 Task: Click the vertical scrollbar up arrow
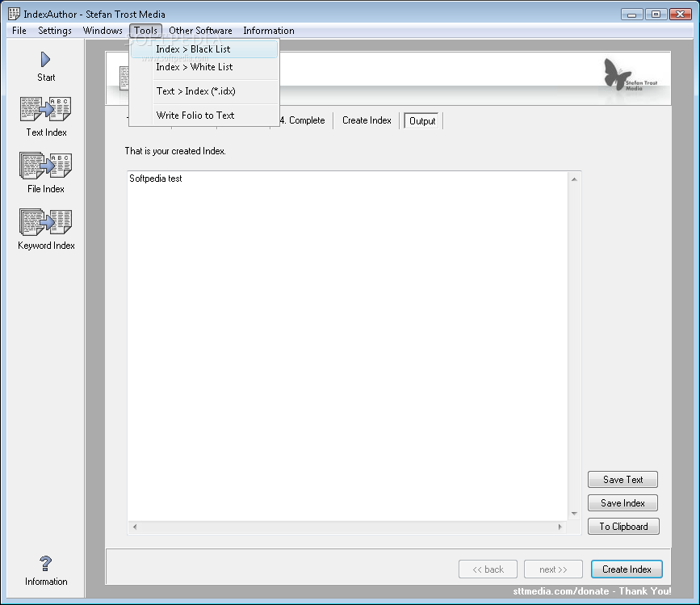pyautogui.click(x=574, y=179)
